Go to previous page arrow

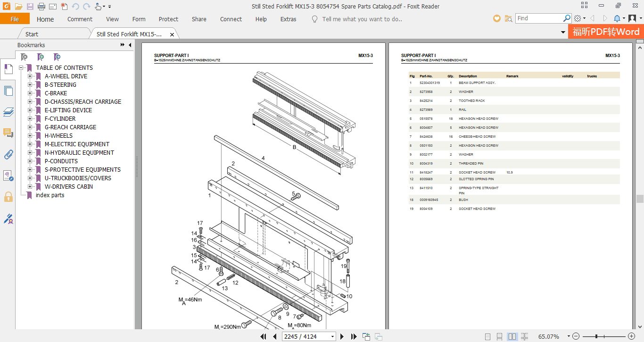click(274, 336)
